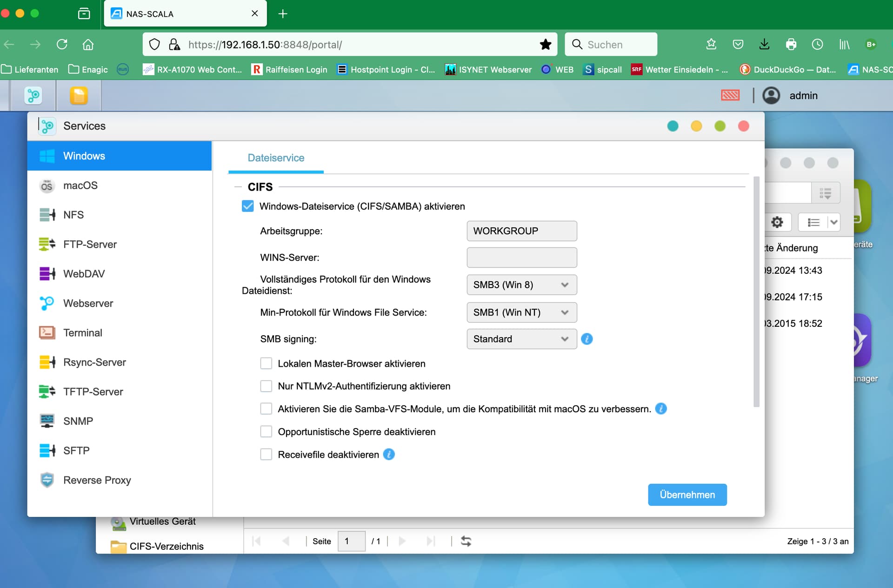This screenshot has width=893, height=588.
Task: Check Nur NTLMv2-Authentifizierung aktivieren
Action: (x=266, y=386)
